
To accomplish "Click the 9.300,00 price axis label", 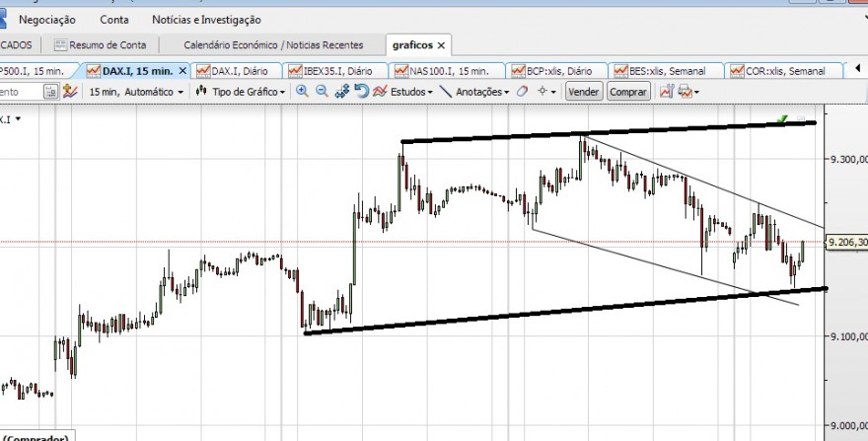I will (847, 160).
